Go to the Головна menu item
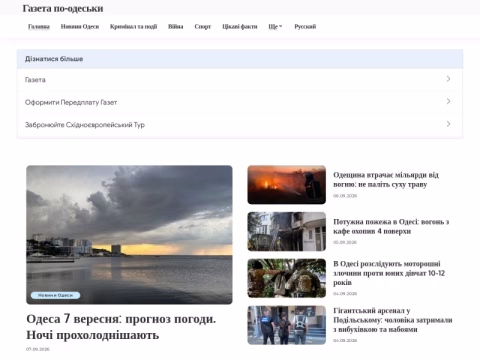 [x=39, y=27]
